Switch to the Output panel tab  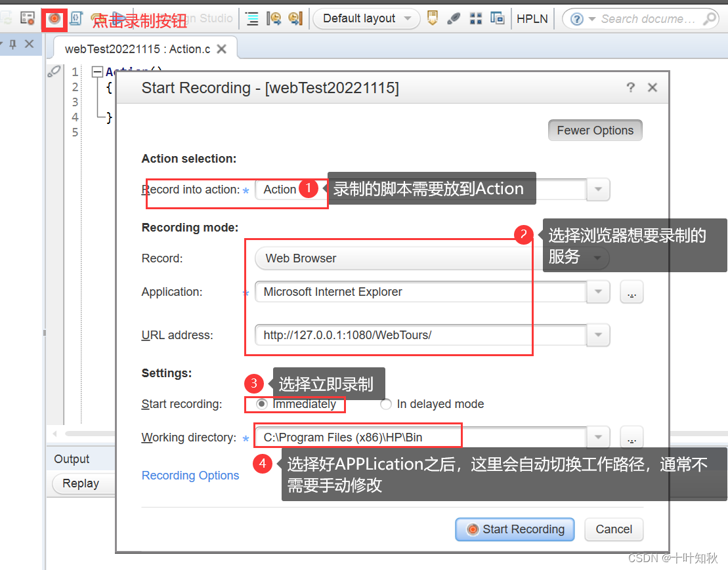tap(72, 459)
